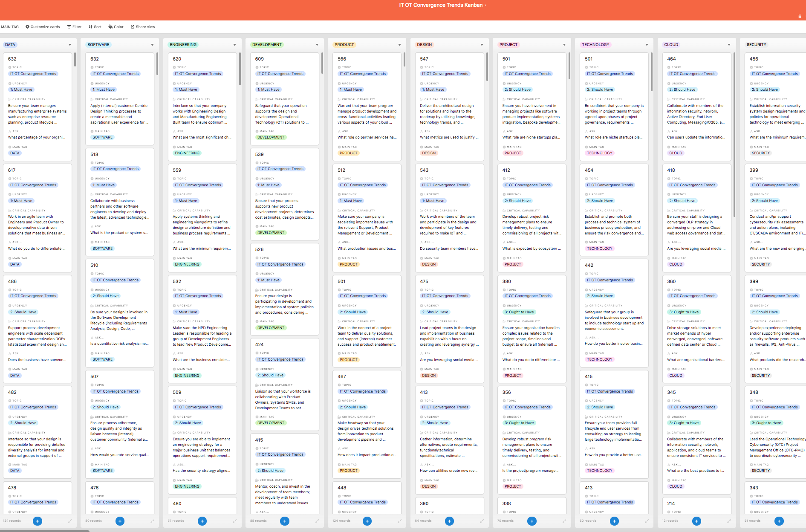
Task: Open the Color options
Action: 116,27
